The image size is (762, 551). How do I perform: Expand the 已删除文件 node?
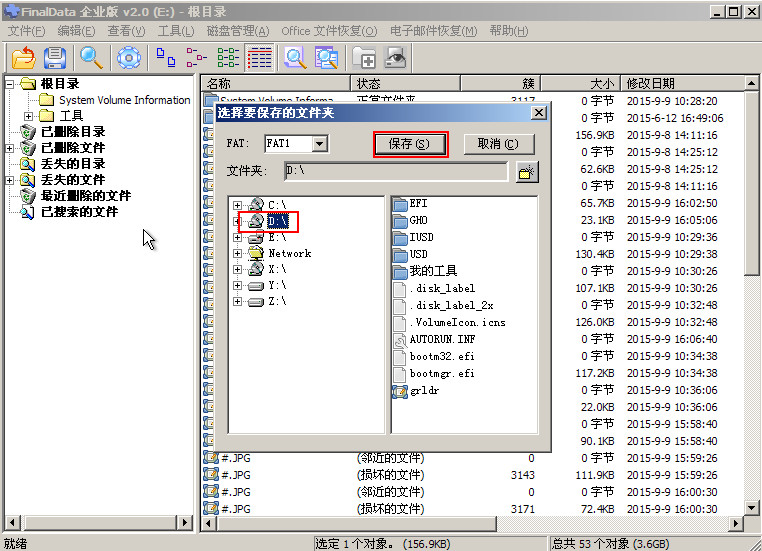coord(10,148)
